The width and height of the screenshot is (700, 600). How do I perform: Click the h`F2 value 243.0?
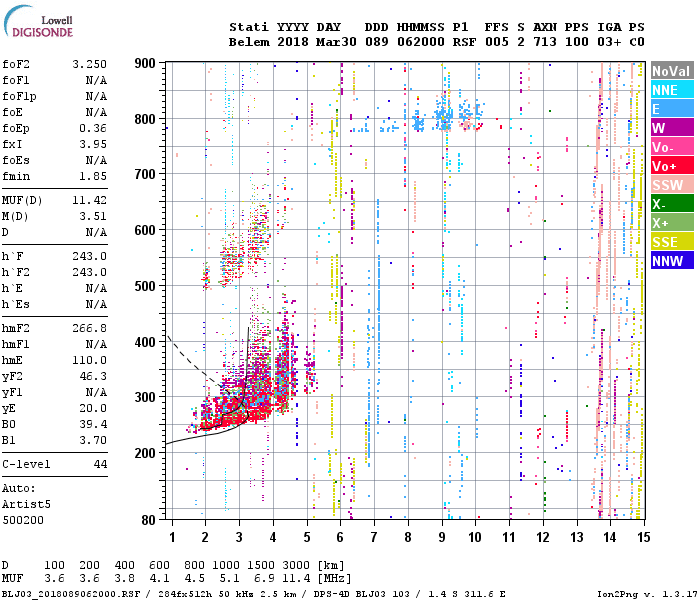(x=90, y=272)
